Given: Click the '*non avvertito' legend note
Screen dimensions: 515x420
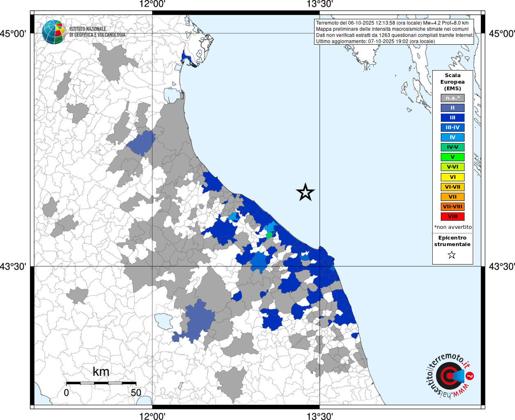Looking at the screenshot, I should (453, 227).
